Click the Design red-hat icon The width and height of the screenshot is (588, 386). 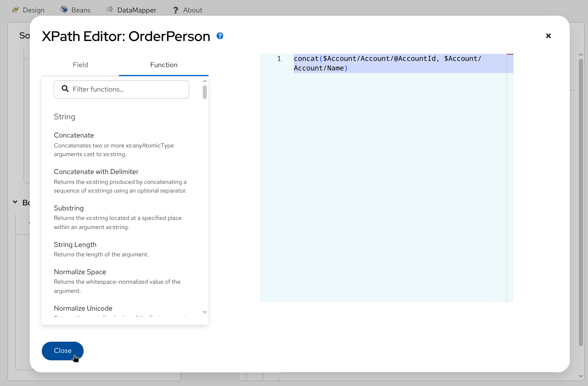tap(15, 9)
